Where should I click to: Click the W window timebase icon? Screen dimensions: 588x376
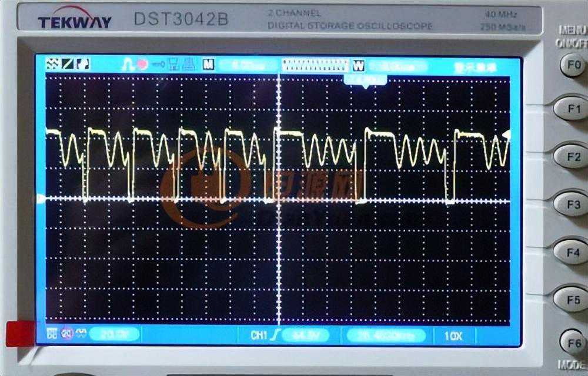click(x=359, y=65)
